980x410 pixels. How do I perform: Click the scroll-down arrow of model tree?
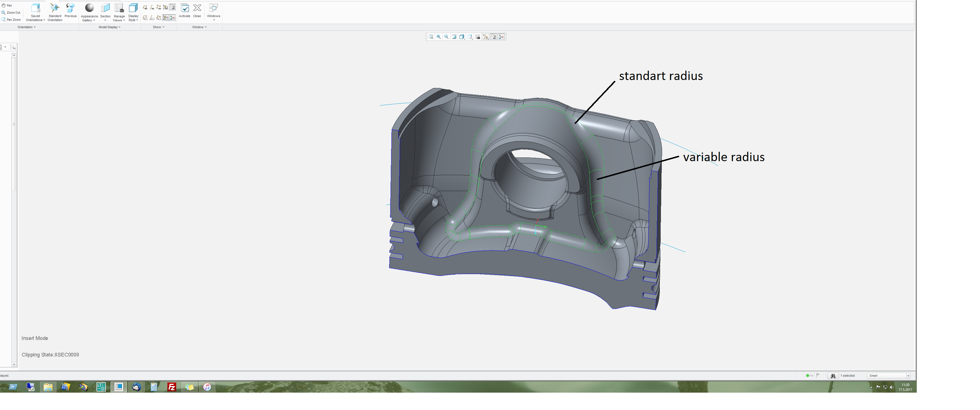pos(14,364)
